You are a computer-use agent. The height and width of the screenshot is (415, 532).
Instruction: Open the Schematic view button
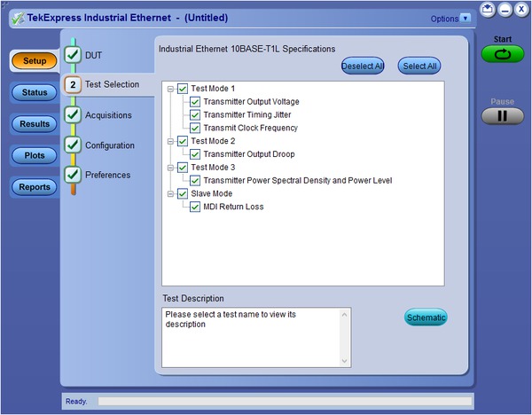[x=426, y=317]
